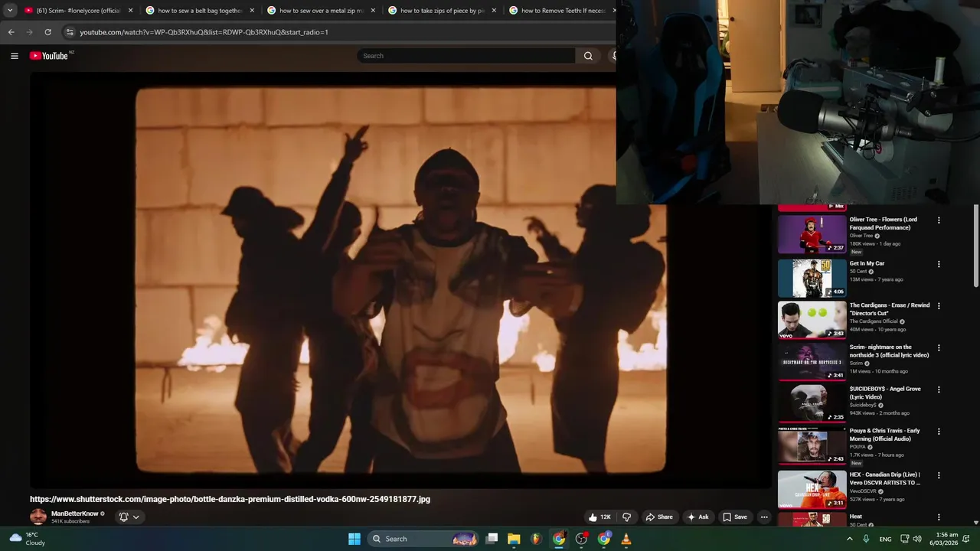Open Chrome tab search dropdown arrow
The image size is (980, 551).
(9, 11)
